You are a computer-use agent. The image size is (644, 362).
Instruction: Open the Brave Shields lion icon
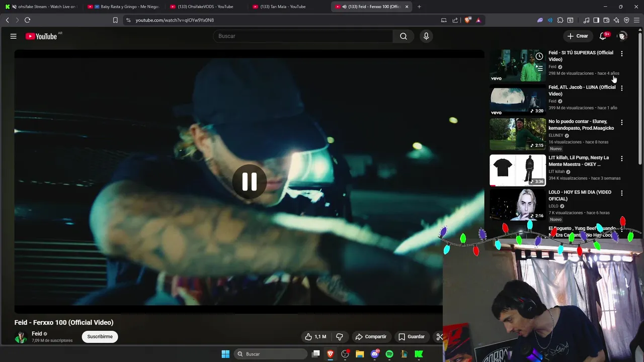467,20
